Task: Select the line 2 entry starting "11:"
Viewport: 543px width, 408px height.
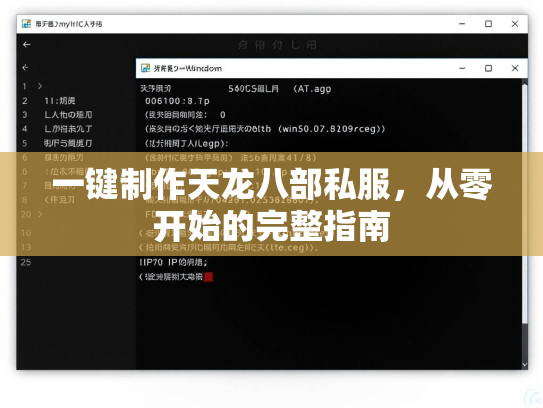Action: [x=60, y=101]
